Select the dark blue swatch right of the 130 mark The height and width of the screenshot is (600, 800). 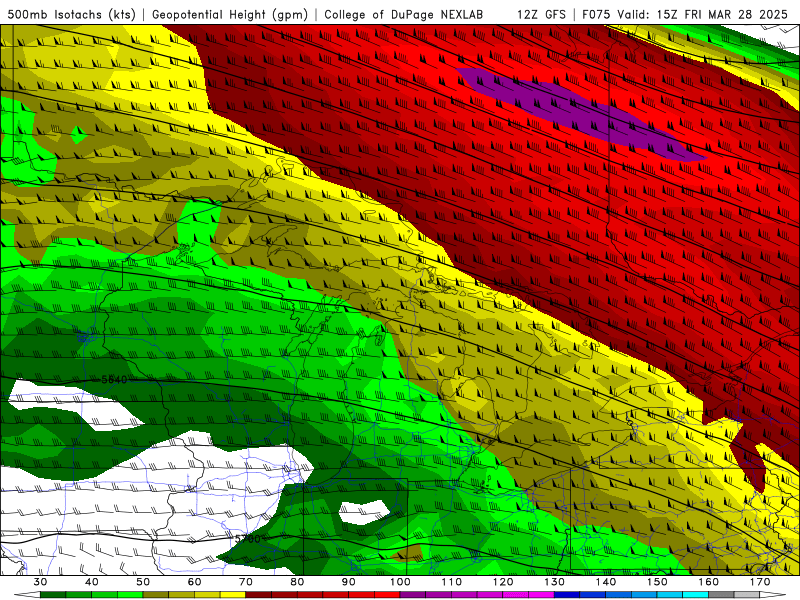click(567, 595)
